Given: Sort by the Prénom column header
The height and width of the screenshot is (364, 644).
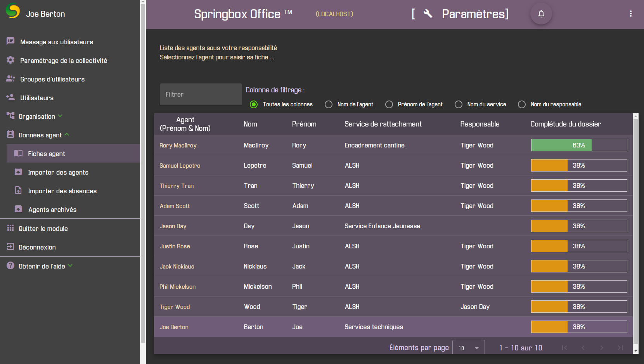Looking at the screenshot, I should point(304,124).
